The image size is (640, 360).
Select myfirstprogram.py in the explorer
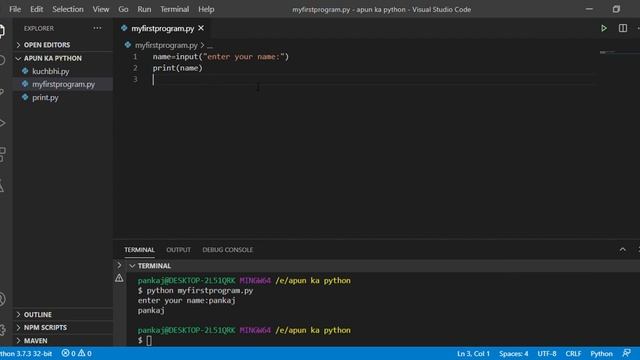[x=63, y=84]
